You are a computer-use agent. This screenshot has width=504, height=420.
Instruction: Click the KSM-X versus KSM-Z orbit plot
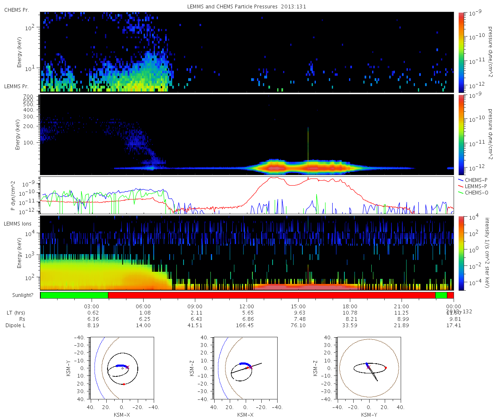click(245, 368)
